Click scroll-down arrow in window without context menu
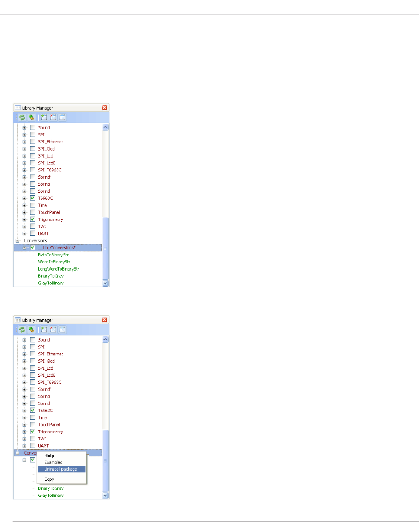The height and width of the screenshot is (522, 420). click(x=105, y=283)
